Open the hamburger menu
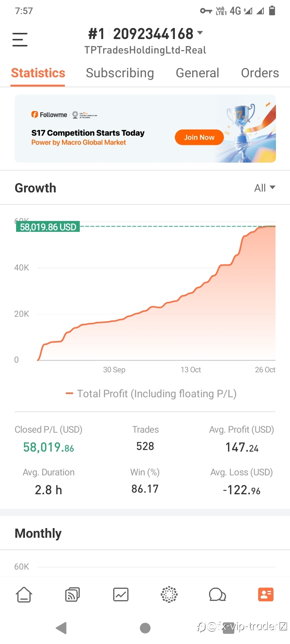 click(20, 39)
